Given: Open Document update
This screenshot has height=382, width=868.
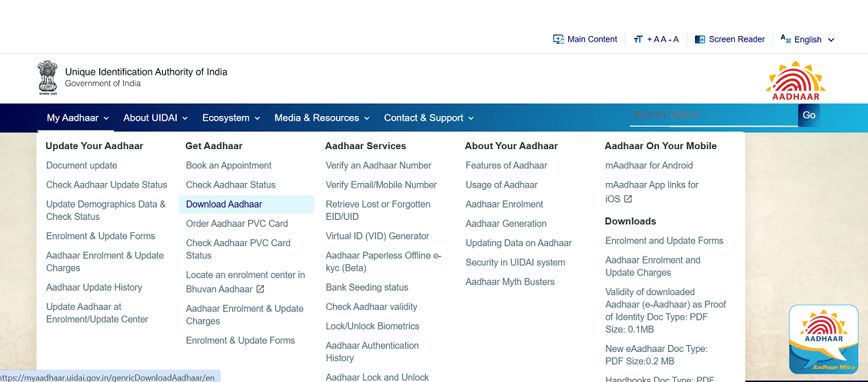Looking at the screenshot, I should tap(82, 165).
